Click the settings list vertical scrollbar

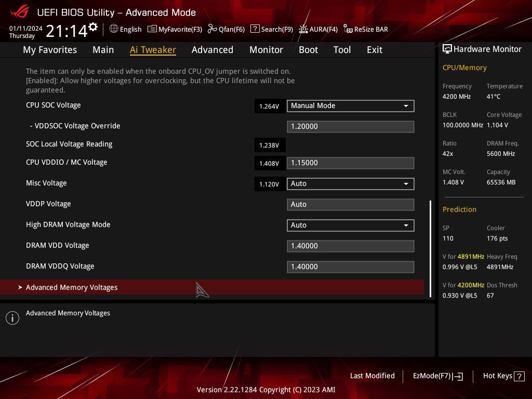(x=431, y=249)
